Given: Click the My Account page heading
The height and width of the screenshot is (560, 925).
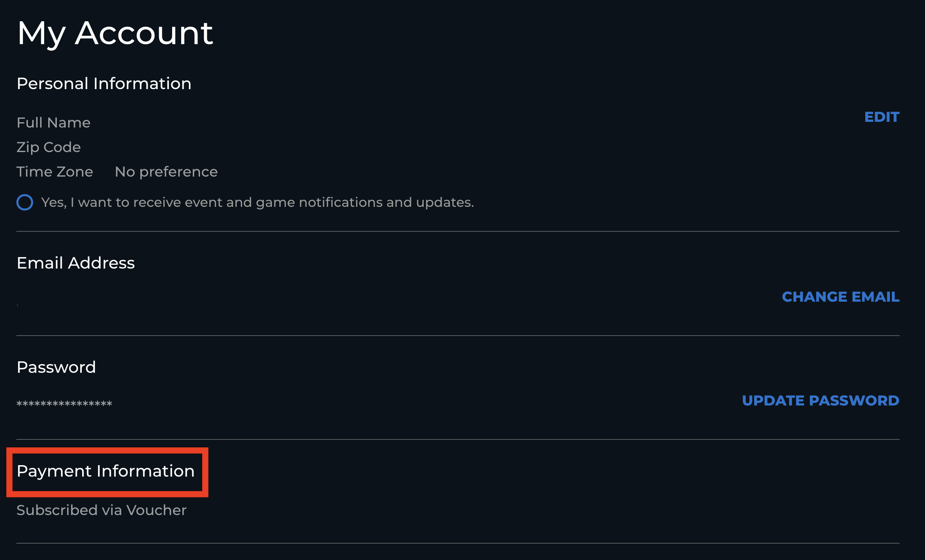Looking at the screenshot, I should coord(115,33).
